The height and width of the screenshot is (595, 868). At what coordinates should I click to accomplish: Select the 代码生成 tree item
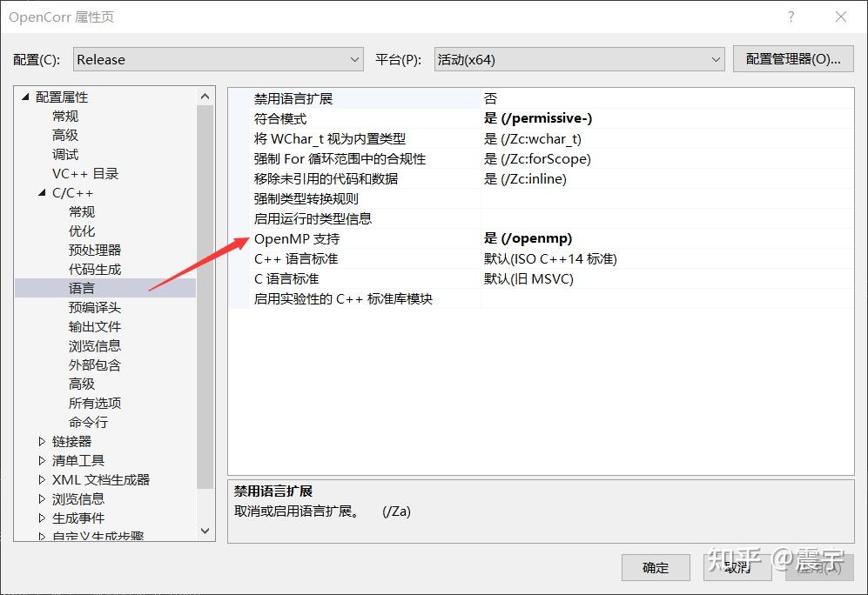[x=95, y=269]
